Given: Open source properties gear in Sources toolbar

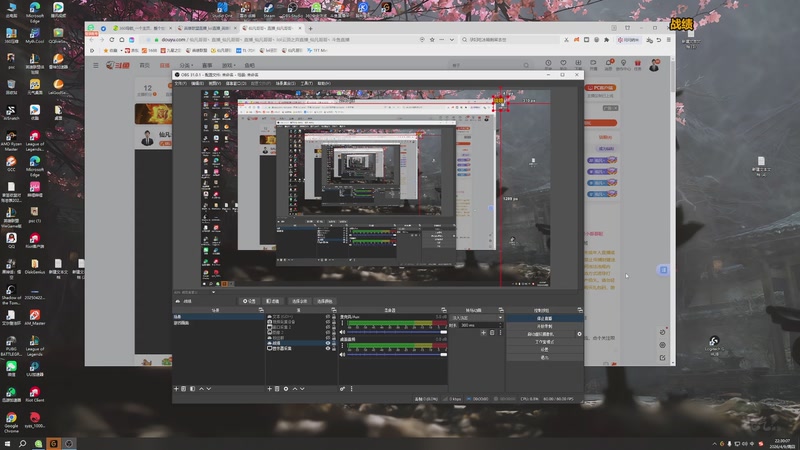Looking at the screenshot, I should (x=286, y=389).
